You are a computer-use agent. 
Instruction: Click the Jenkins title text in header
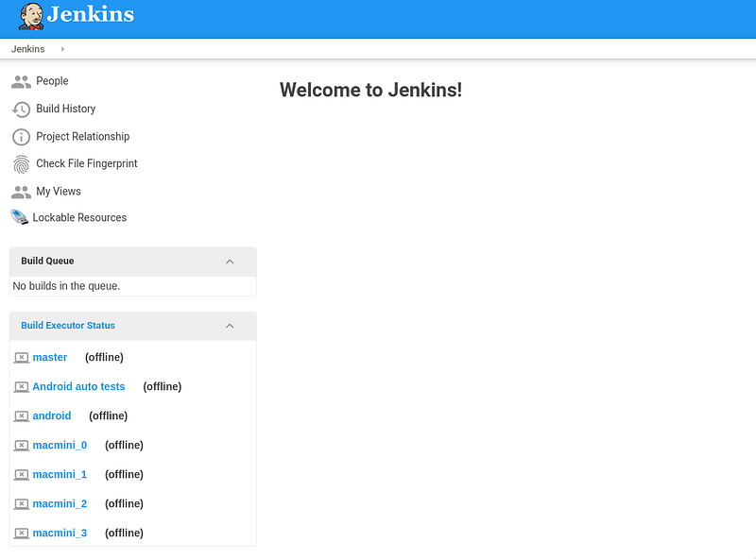click(91, 14)
